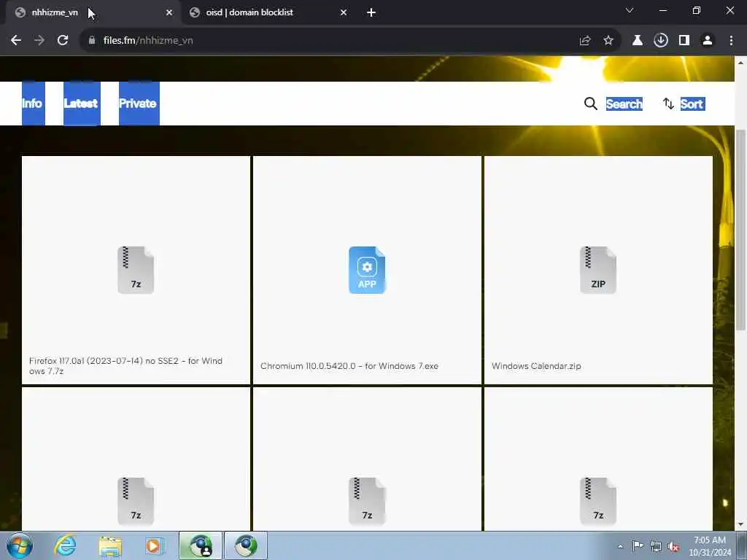Viewport: 747px width, 560px height.
Task: Open the second-row left 7z file icon
Action: click(x=136, y=501)
